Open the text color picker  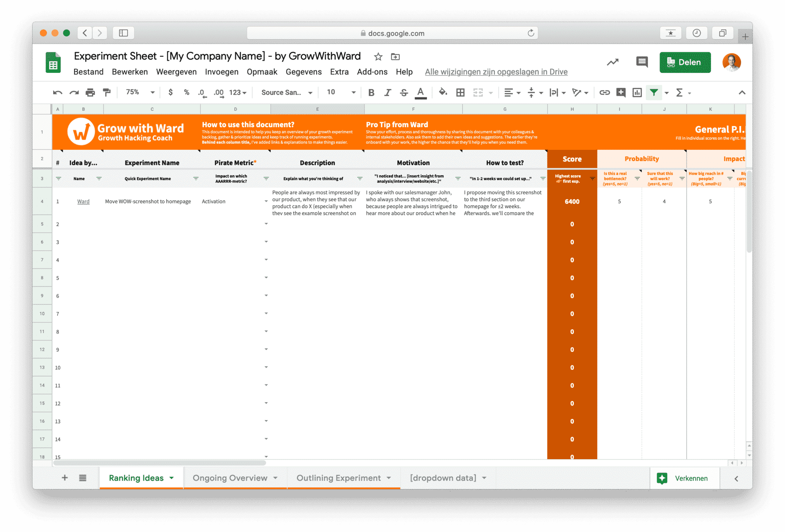coord(420,92)
